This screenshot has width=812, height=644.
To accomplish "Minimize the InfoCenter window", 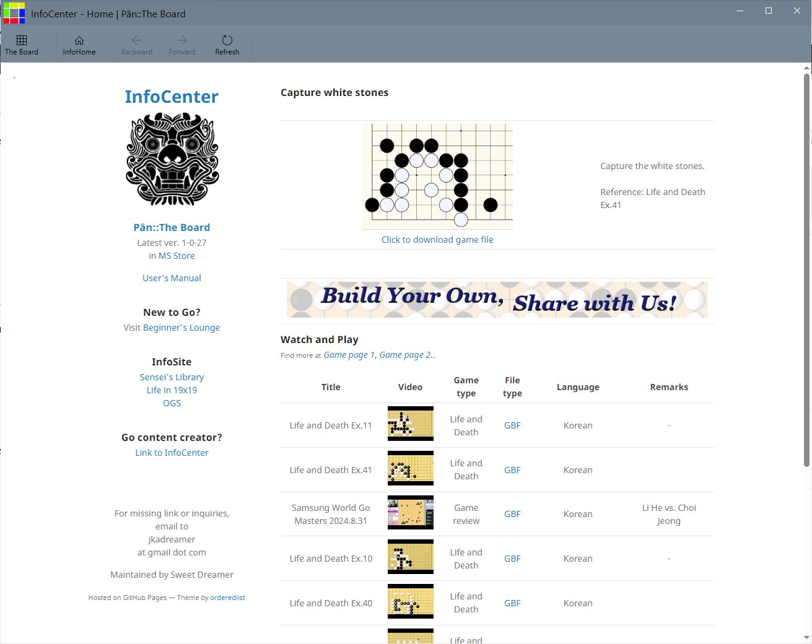I will 740,11.
